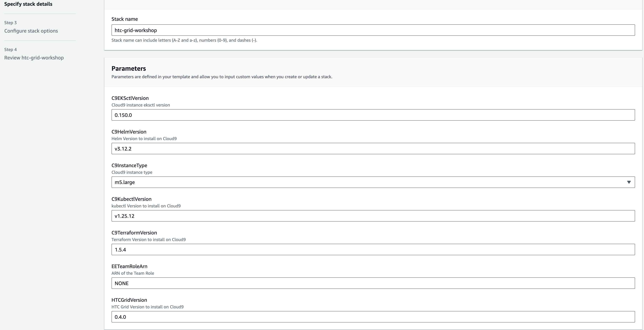Click the C9InstanceType parameter label

pos(129,165)
